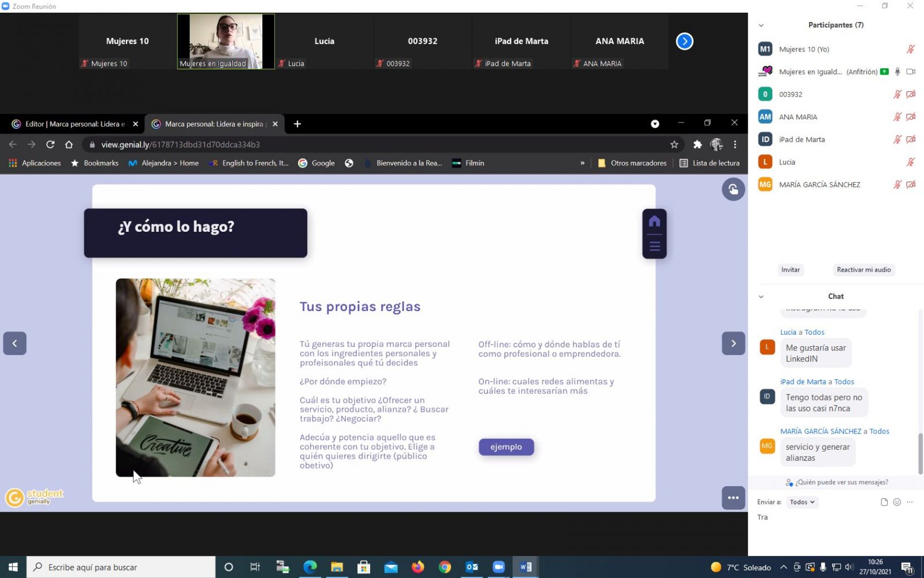Viewport: 924px width, 578px height.
Task: Toggle microphone for Mujeres 10 (Yo)
Action: coord(910,49)
